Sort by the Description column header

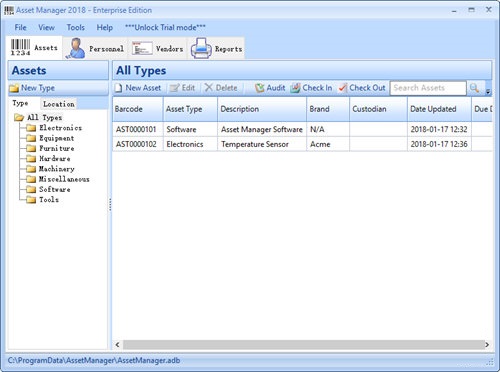(262, 109)
